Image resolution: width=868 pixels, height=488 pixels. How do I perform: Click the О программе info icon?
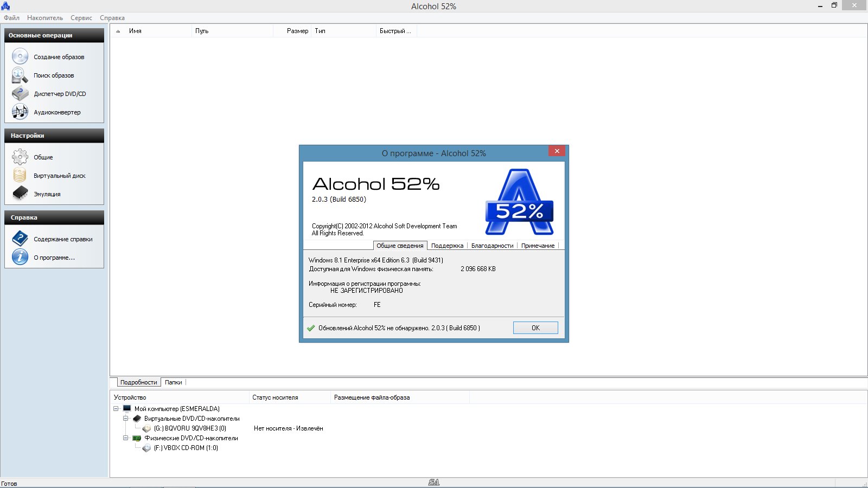coord(20,257)
